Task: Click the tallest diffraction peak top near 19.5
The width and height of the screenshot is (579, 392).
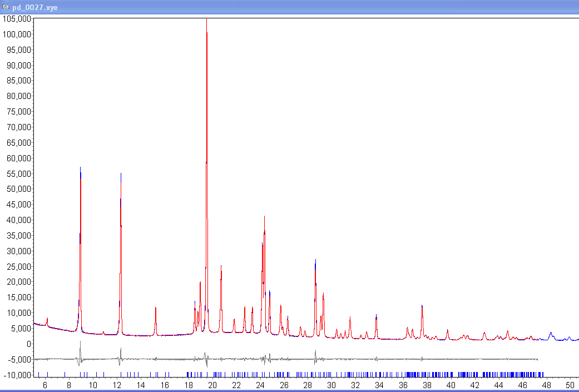Action: click(x=206, y=19)
